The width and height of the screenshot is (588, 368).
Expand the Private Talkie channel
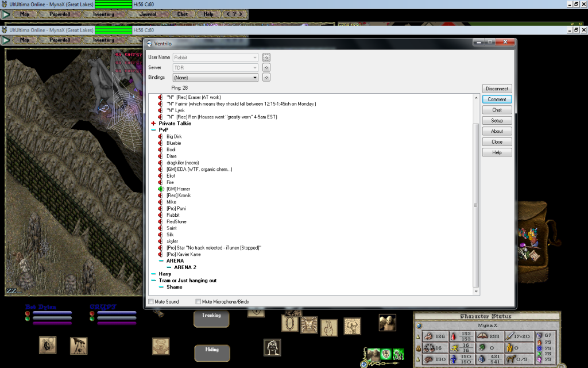point(153,124)
